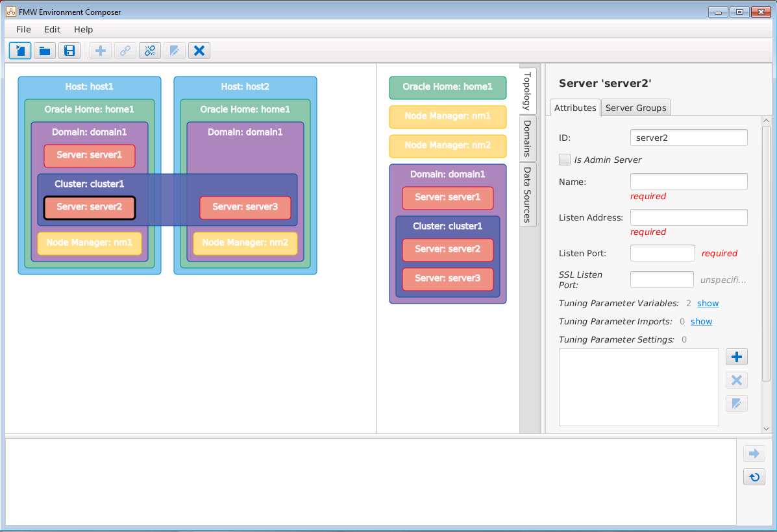Open the File menu
Screen dimensions: 777x532
coord(23,29)
